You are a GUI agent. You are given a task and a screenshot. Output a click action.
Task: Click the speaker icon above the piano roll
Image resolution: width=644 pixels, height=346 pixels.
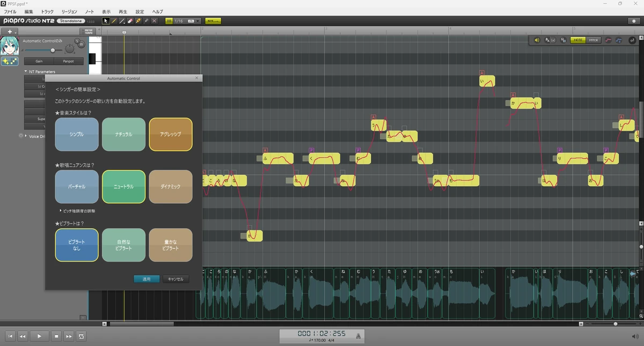(x=537, y=40)
